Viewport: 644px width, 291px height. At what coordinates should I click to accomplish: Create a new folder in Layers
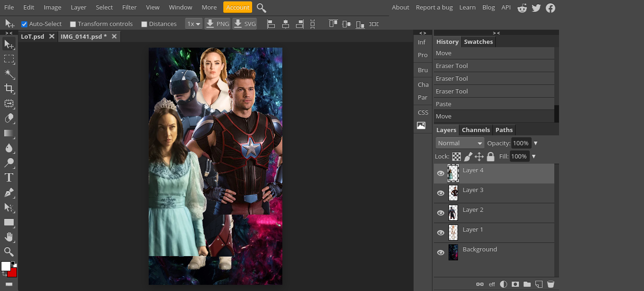pos(527,284)
